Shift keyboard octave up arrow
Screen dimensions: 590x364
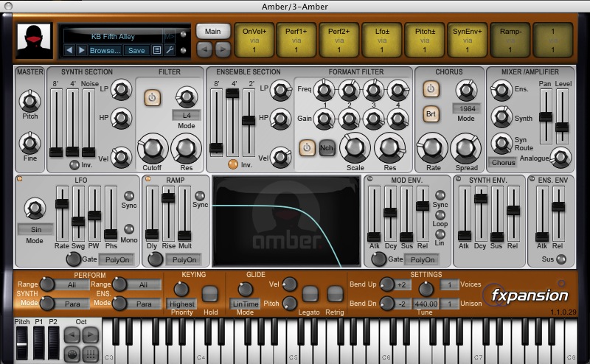tap(90, 335)
